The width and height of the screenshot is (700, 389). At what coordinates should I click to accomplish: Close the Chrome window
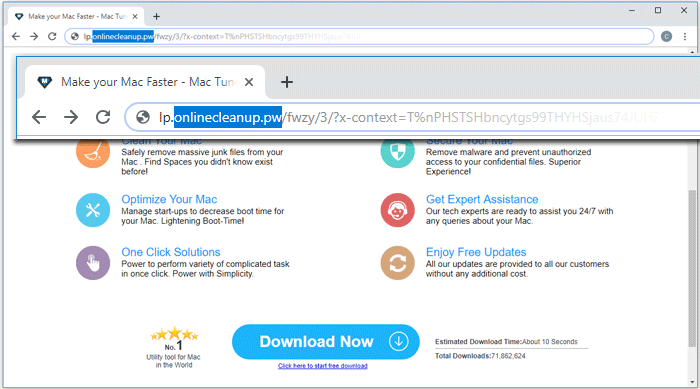click(684, 10)
